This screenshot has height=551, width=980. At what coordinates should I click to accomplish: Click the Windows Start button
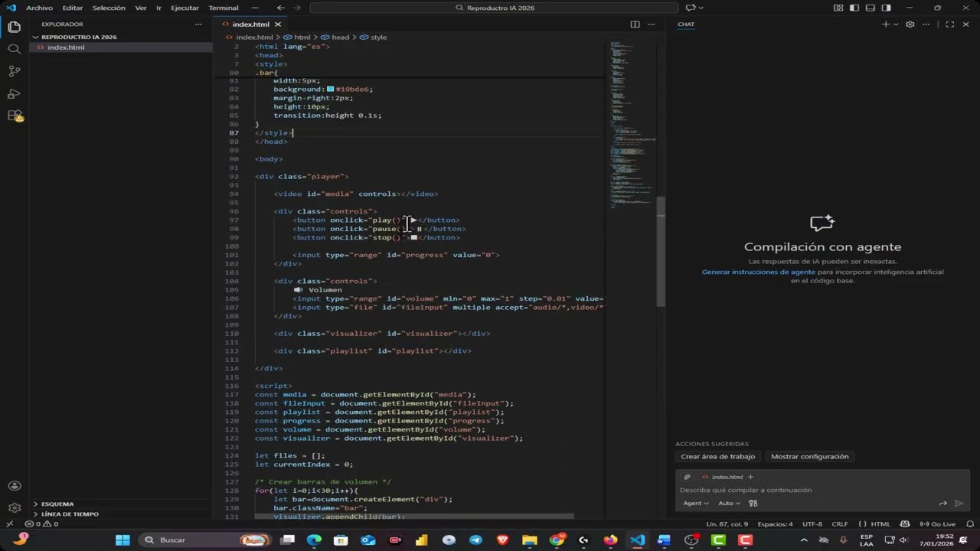[x=122, y=540]
